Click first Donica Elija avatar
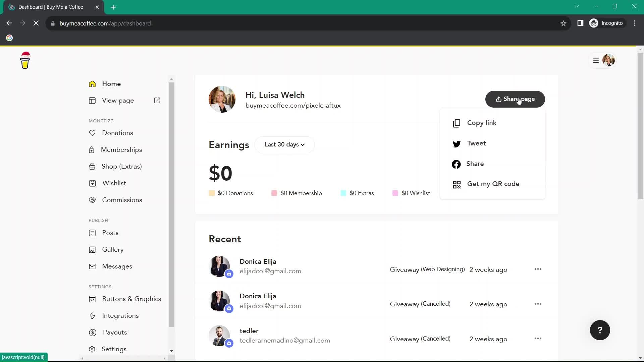The image size is (644, 362). (219, 266)
